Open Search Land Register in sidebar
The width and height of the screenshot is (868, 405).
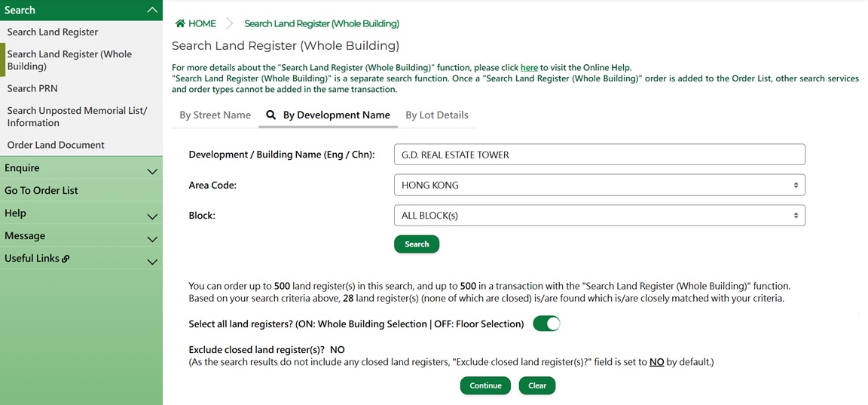[x=53, y=32]
